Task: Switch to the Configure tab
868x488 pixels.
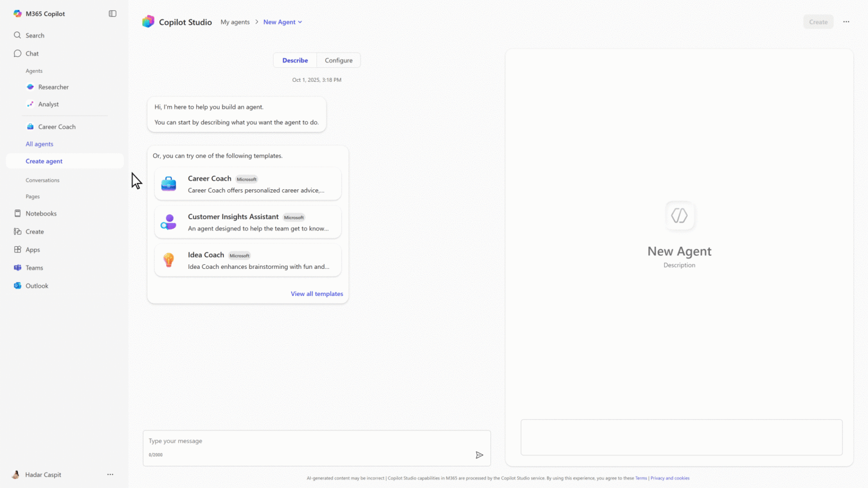Action: coord(338,60)
